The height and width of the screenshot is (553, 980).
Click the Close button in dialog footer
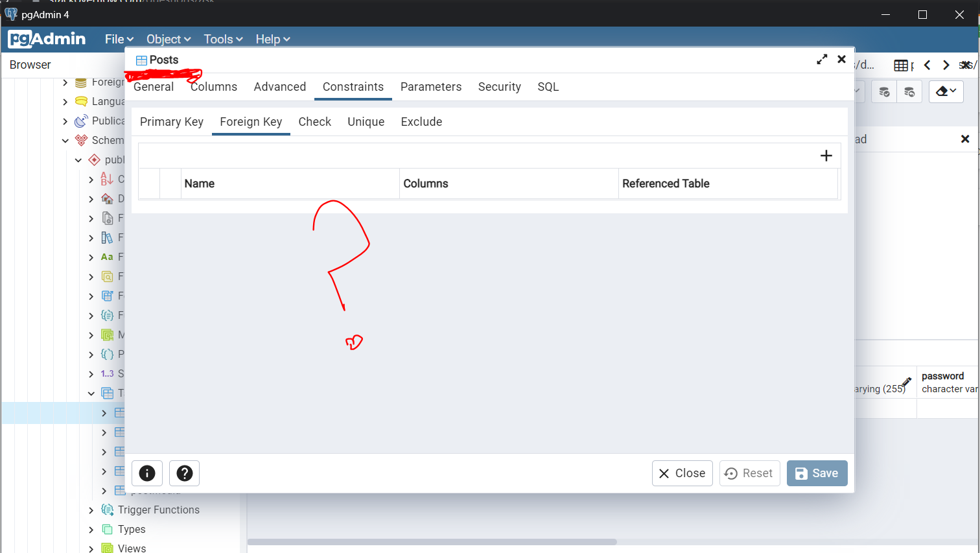(682, 473)
